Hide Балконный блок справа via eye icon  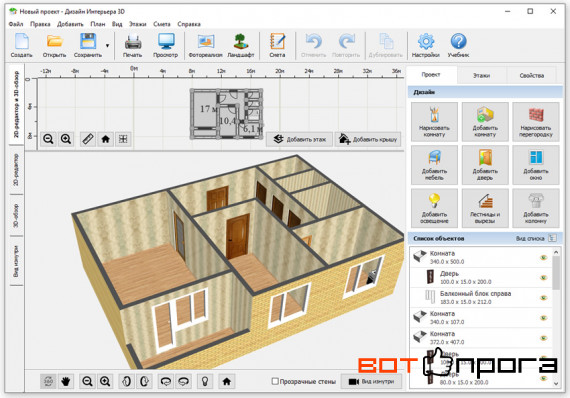pos(544,298)
